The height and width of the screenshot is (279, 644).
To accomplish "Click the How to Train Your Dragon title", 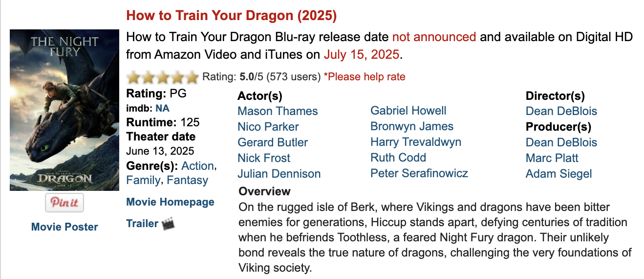I will 232,15.
